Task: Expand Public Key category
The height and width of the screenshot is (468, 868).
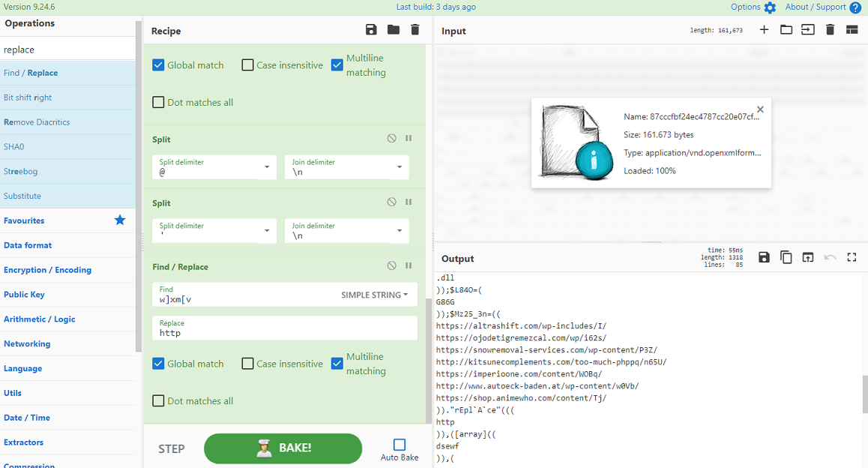Action: pyautogui.click(x=67, y=295)
